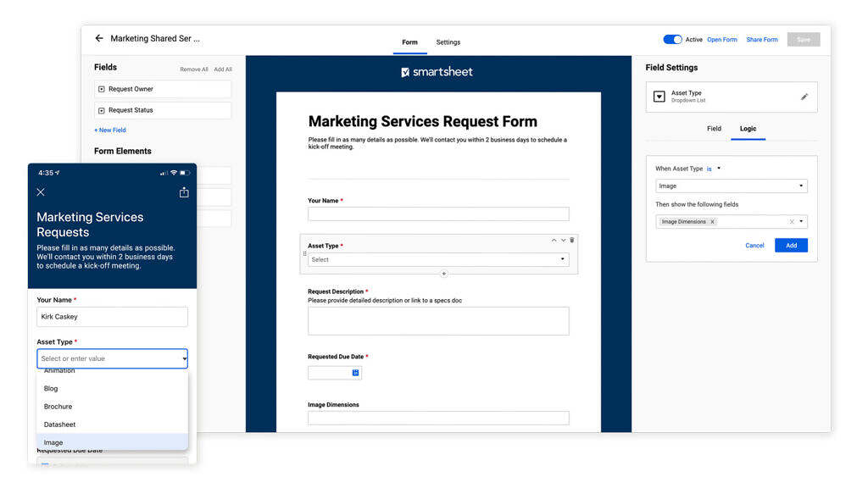
Task: Remove the Image Dimensions tag chip
Action: 712,222
